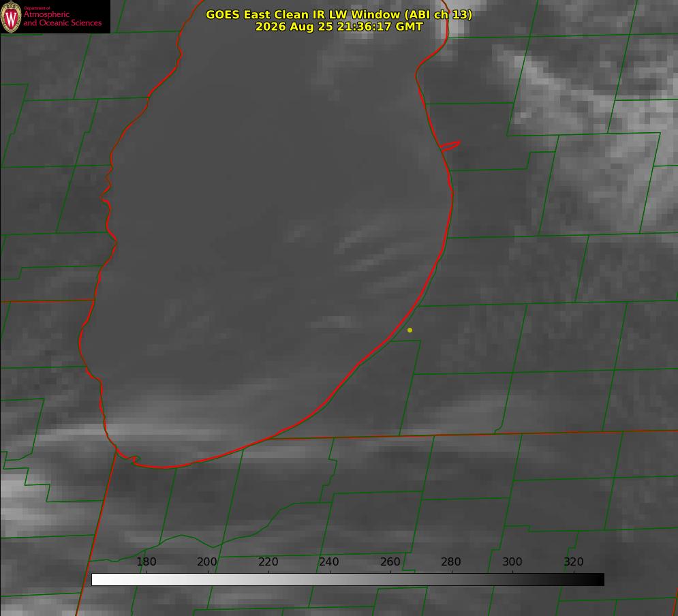Click the 220 tick label on the colorbar
This screenshot has width=678, height=616.
pyautogui.click(x=268, y=561)
